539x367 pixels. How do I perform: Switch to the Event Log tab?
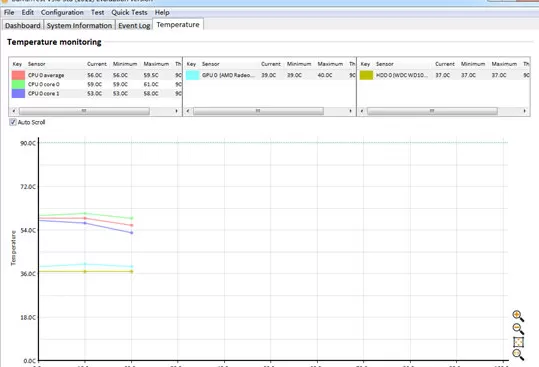click(x=134, y=25)
